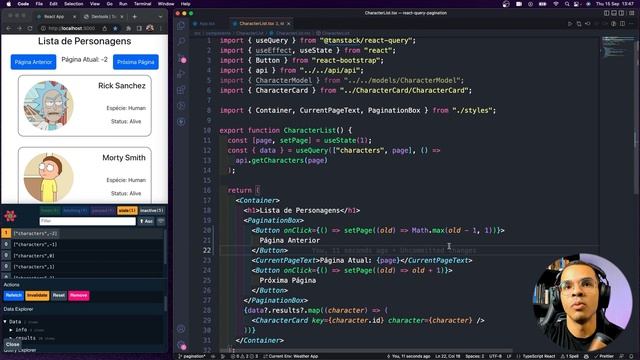Open Extensions view in activity bar
Screen dimensions: 640x360
click(x=181, y=90)
